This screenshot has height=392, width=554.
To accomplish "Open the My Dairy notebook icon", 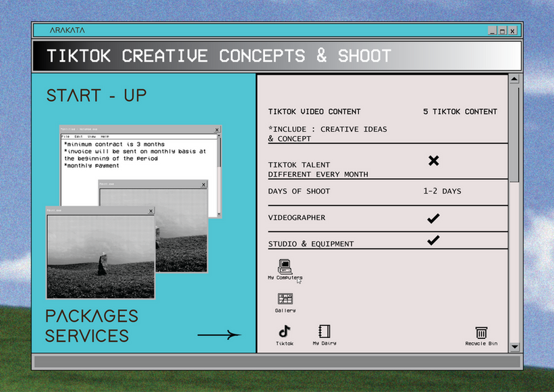I will coord(325,335).
